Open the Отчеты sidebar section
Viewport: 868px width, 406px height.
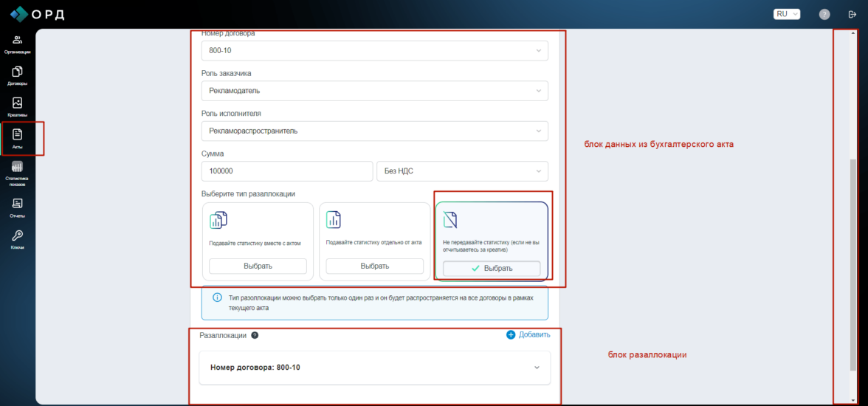click(x=17, y=207)
